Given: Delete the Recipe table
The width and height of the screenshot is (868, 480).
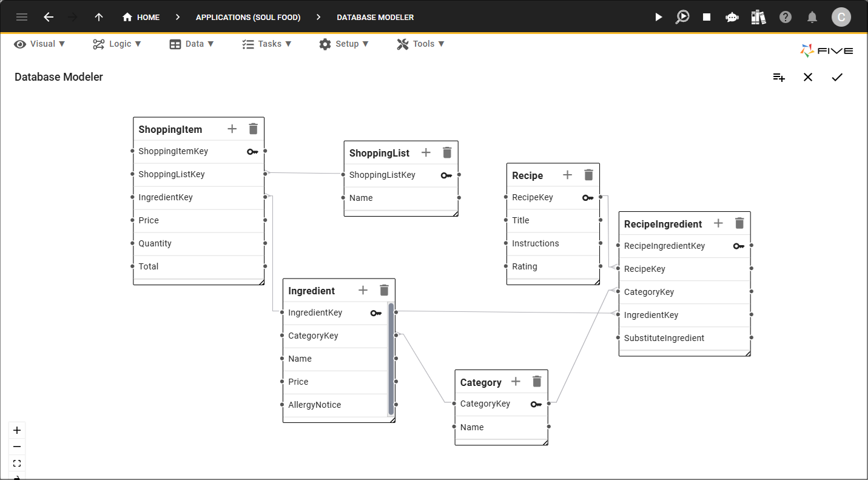Looking at the screenshot, I should click(x=588, y=175).
